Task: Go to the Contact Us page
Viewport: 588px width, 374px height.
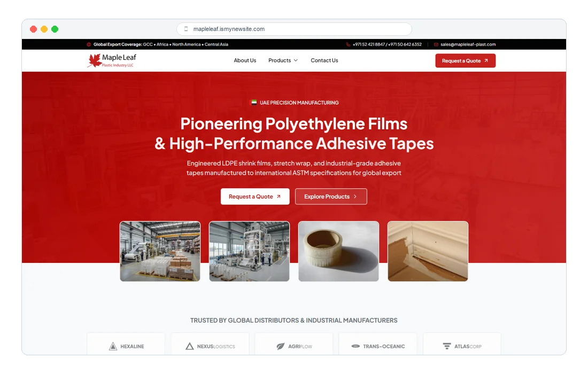Action: coord(324,60)
